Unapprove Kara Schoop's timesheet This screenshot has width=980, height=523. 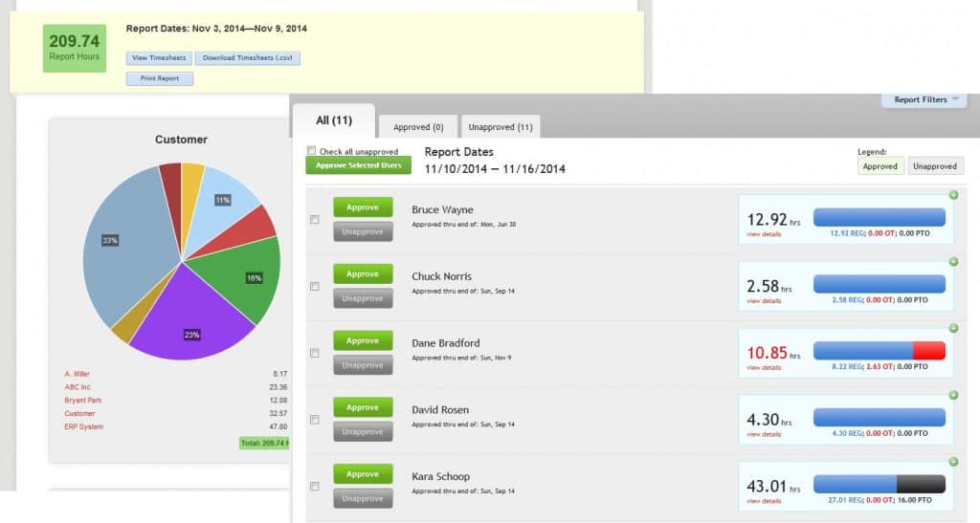coord(363,499)
